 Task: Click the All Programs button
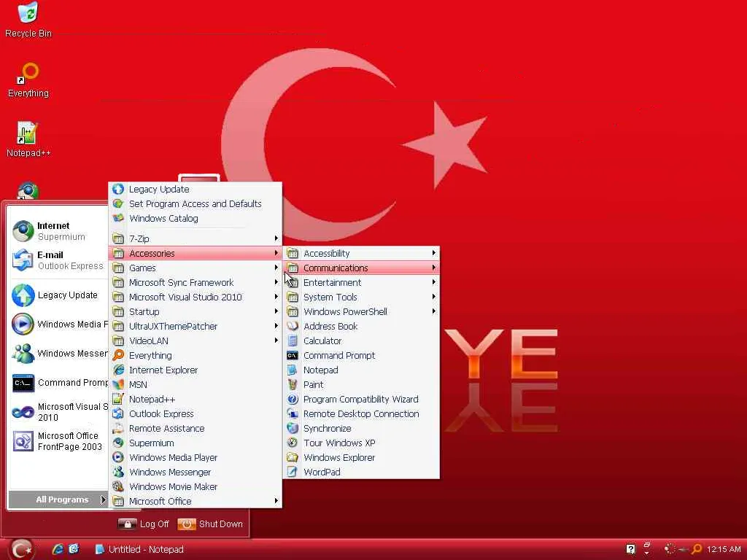click(58, 499)
